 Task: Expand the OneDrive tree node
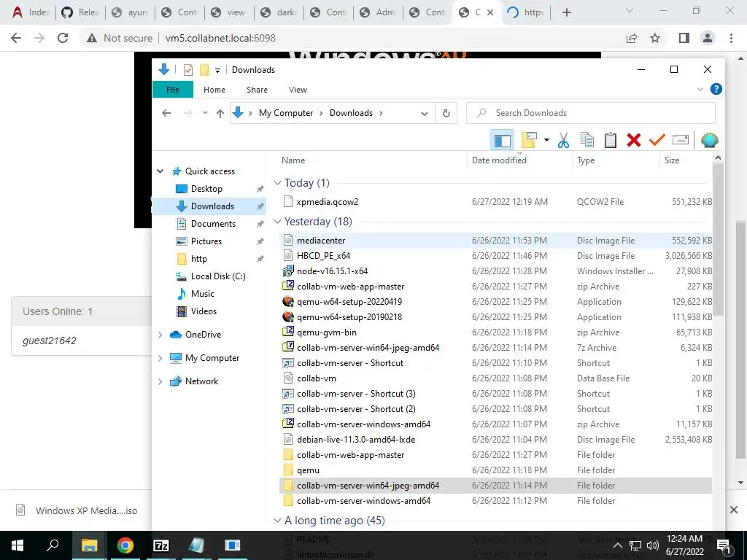click(160, 335)
